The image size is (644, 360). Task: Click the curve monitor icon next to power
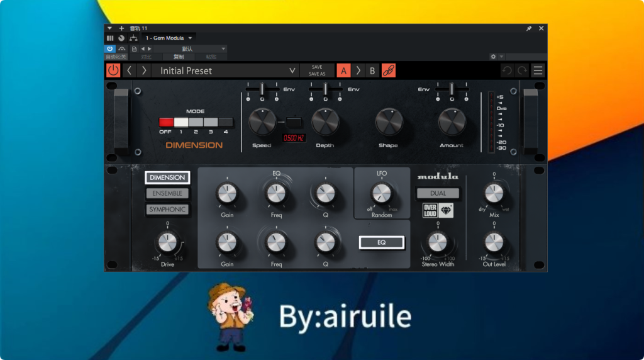[122, 48]
